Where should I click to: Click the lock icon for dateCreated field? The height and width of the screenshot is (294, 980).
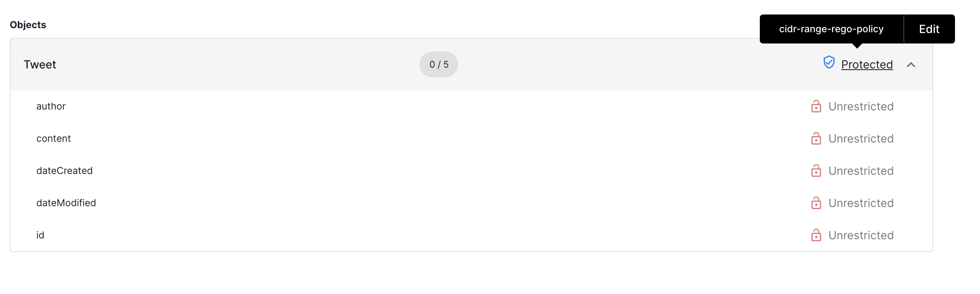point(816,171)
